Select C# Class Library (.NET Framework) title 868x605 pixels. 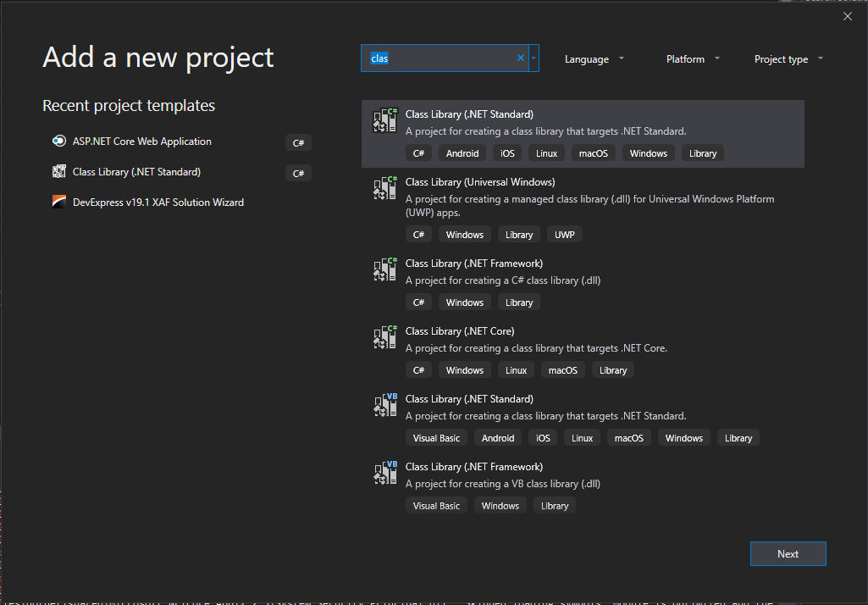click(474, 264)
